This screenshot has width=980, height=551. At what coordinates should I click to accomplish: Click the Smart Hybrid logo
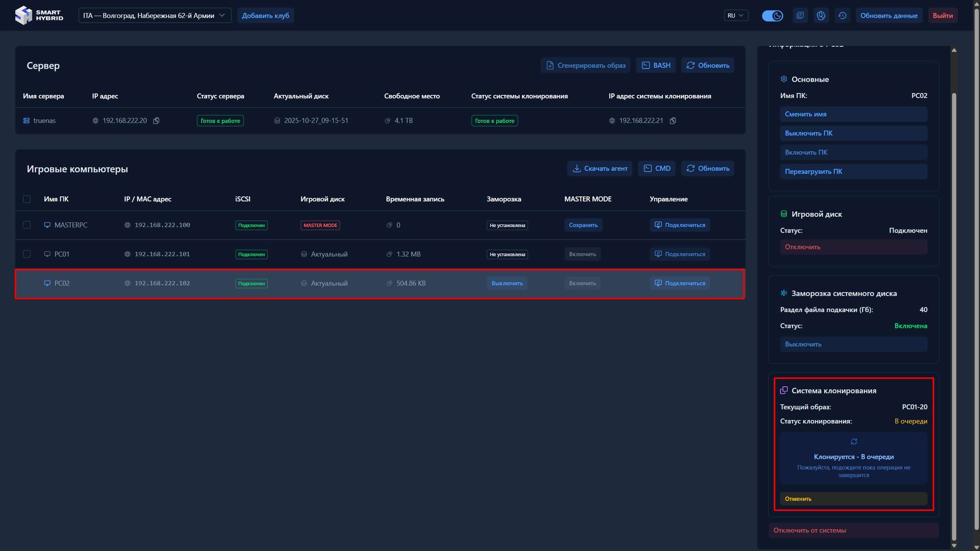tap(39, 15)
